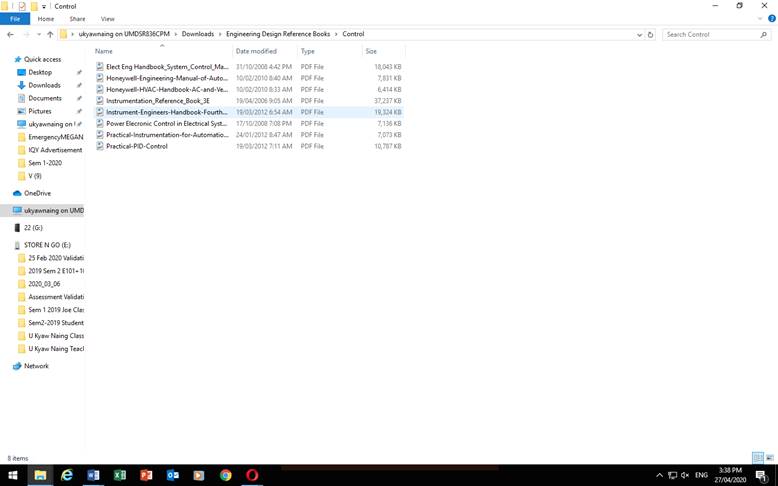
Task: Open Sem 1-2020 folder in sidebar
Action: pyautogui.click(x=45, y=163)
